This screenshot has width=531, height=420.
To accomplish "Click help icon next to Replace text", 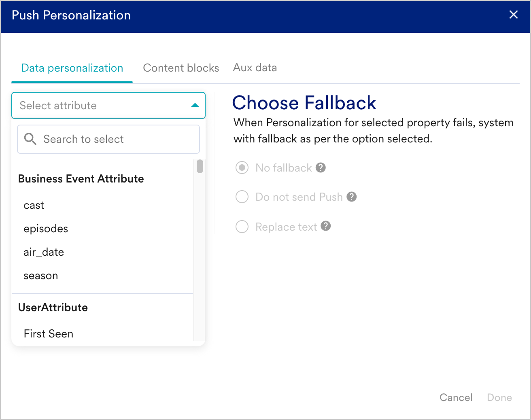I will tap(326, 226).
